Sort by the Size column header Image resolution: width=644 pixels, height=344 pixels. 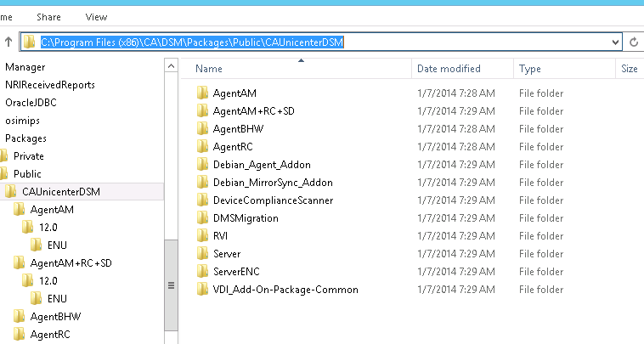pos(630,69)
